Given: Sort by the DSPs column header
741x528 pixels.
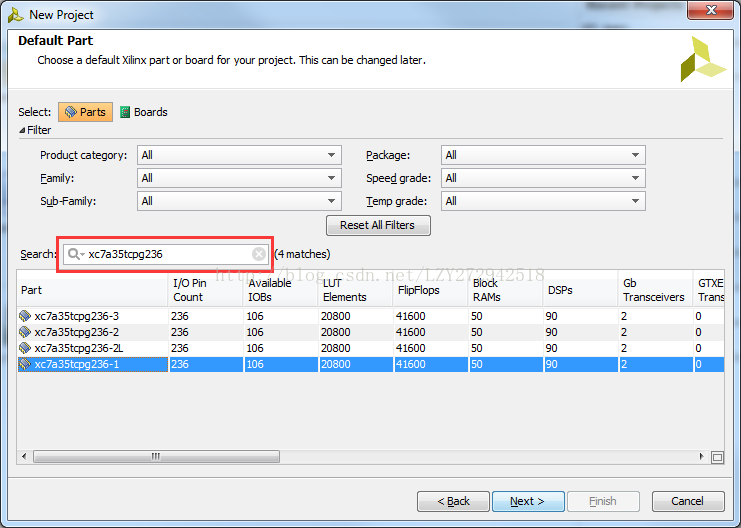Looking at the screenshot, I should click(581, 290).
